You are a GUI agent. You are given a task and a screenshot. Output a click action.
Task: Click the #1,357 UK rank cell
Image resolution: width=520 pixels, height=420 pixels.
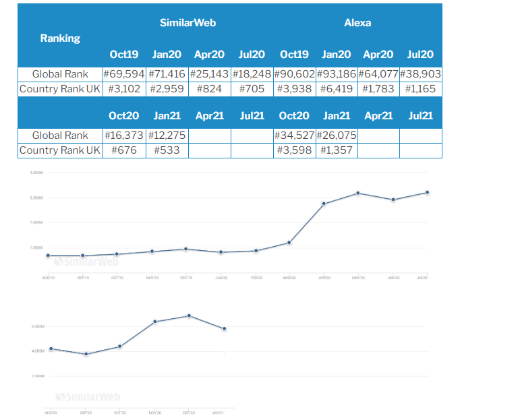click(337, 150)
